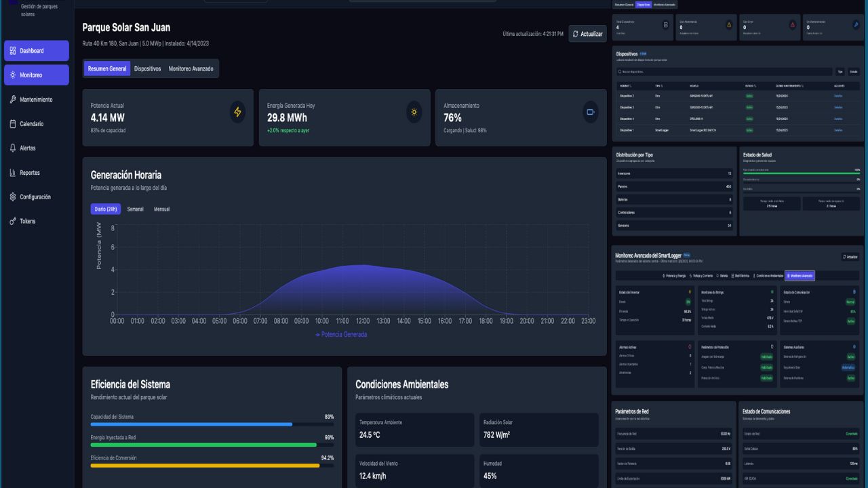Click 4.14 MW power value
Screen dimensions: 868x488
[108, 118]
